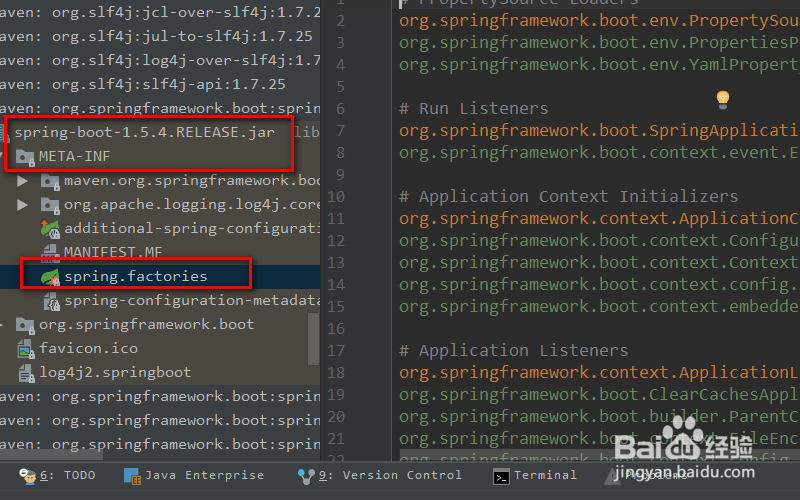Screen dimensions: 800x500
Task: Click the log4j2.springboot file icon
Action: (26, 373)
